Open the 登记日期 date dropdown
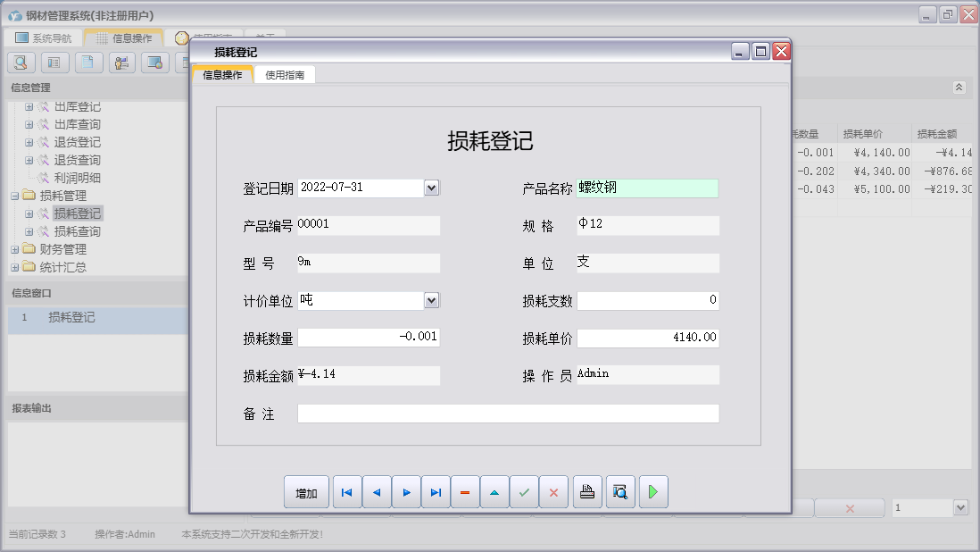This screenshot has height=552, width=980. [x=432, y=188]
